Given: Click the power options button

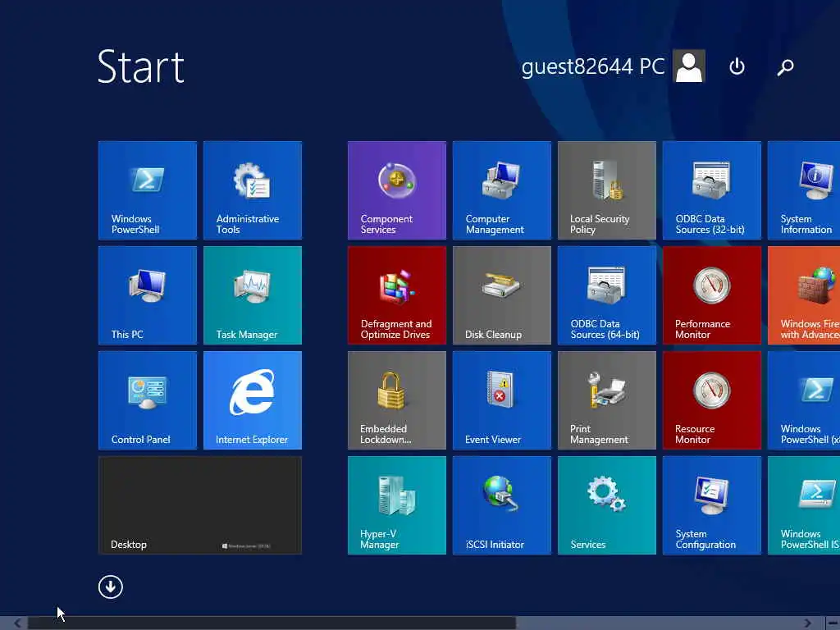Looking at the screenshot, I should [737, 66].
